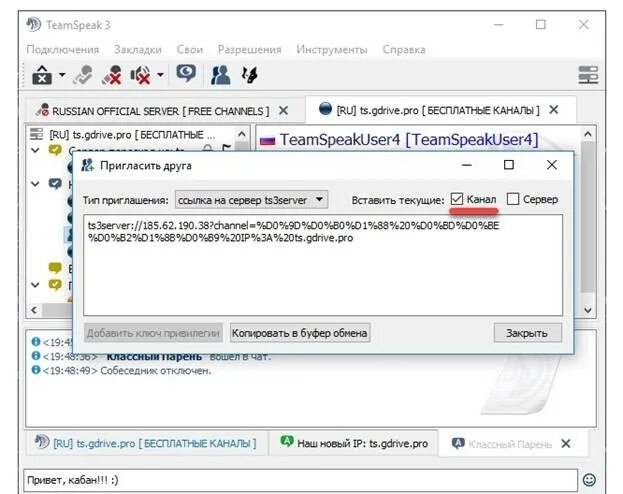Open the Тип приглашения dropdown
Screen dimensions: 623x494
point(252,200)
